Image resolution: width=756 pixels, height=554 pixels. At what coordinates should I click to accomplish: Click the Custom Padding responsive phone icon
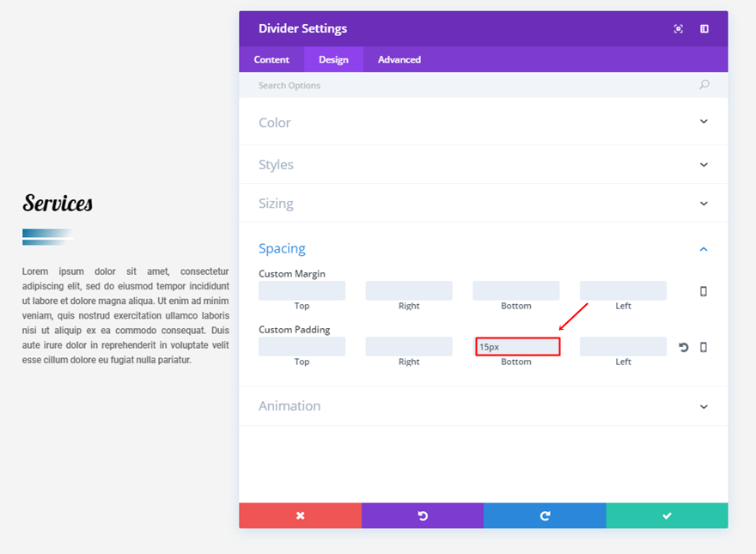(x=704, y=347)
